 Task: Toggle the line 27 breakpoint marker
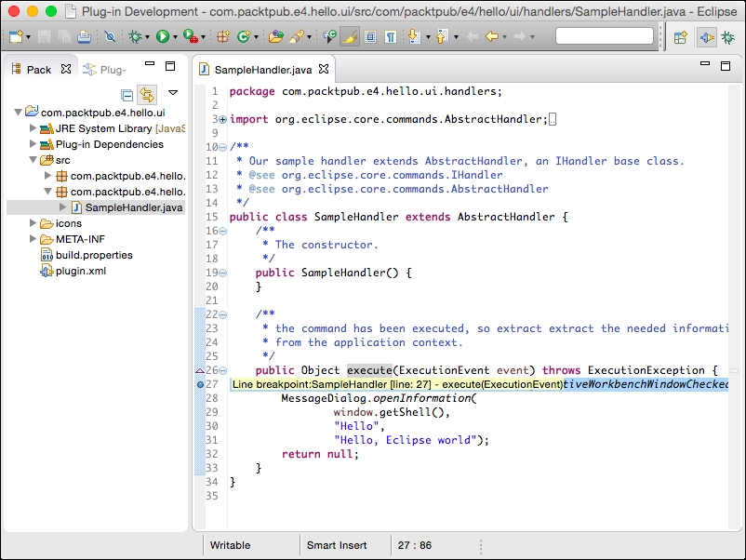point(201,384)
